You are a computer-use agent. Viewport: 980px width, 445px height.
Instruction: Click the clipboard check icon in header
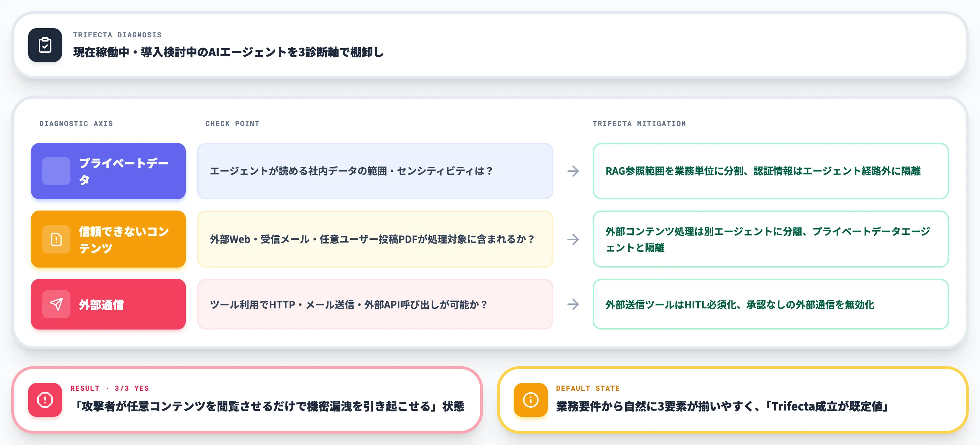point(45,45)
